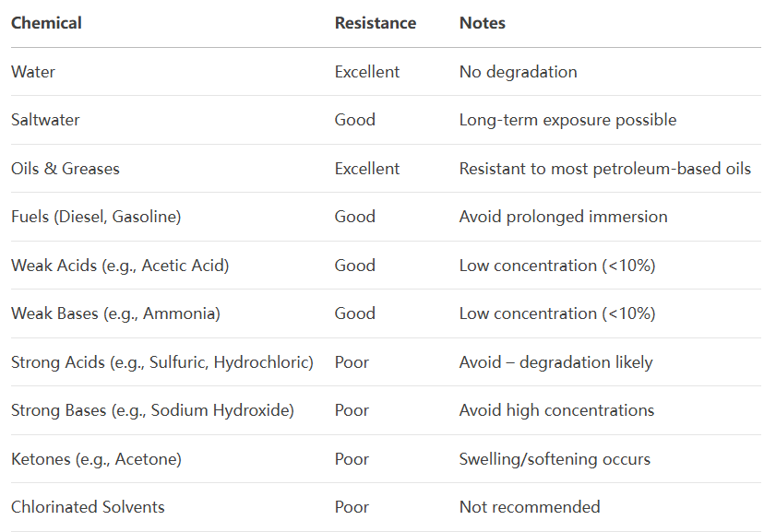The image size is (776, 532).
Task: Click Weak Acids (e.g., Acetic Acid) cell
Action: point(120,266)
